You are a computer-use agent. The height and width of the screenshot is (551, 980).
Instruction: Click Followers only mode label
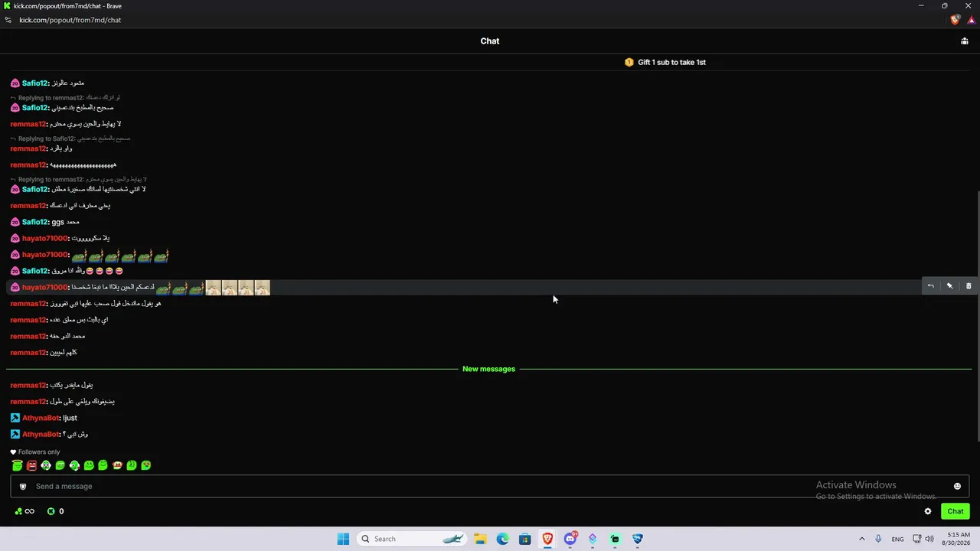pyautogui.click(x=34, y=452)
